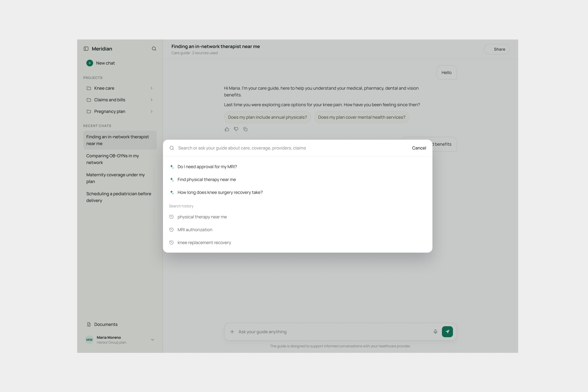Click the magnifier icon in search dialog

172,148
